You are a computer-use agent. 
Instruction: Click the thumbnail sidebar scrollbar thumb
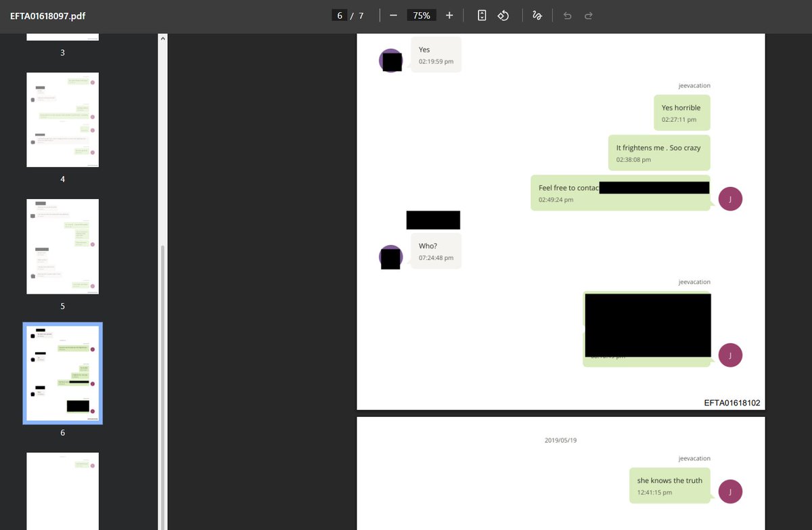point(162,386)
